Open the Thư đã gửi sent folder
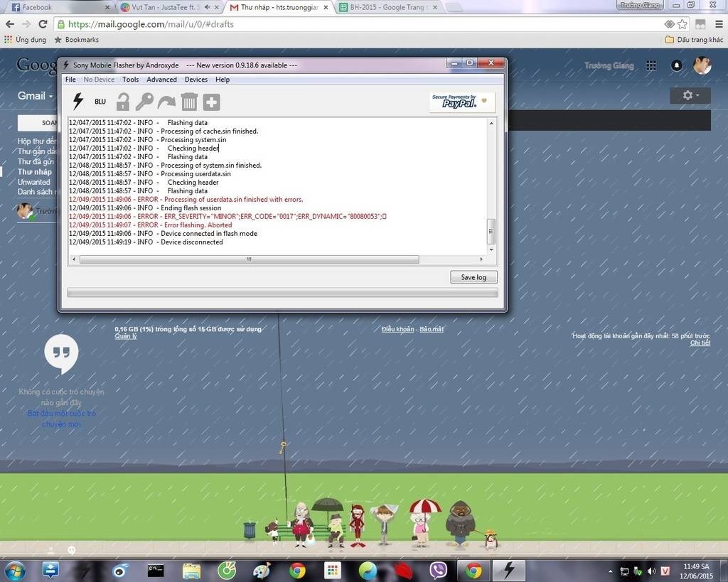728x582 pixels. coord(36,161)
